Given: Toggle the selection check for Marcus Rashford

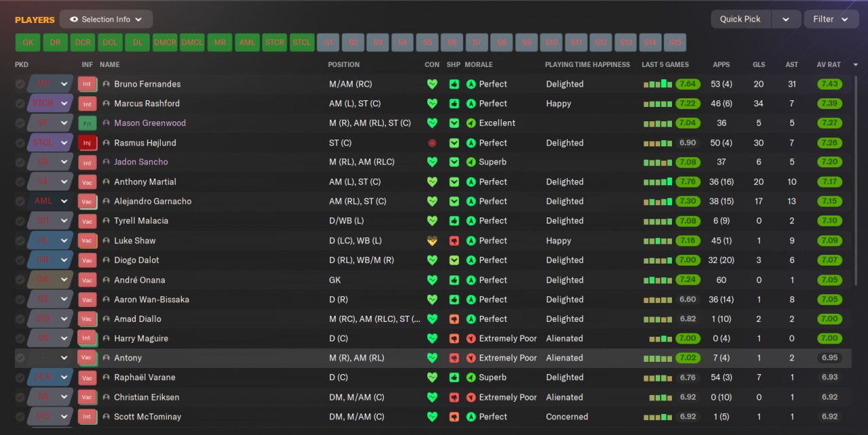Looking at the screenshot, I should click(20, 104).
